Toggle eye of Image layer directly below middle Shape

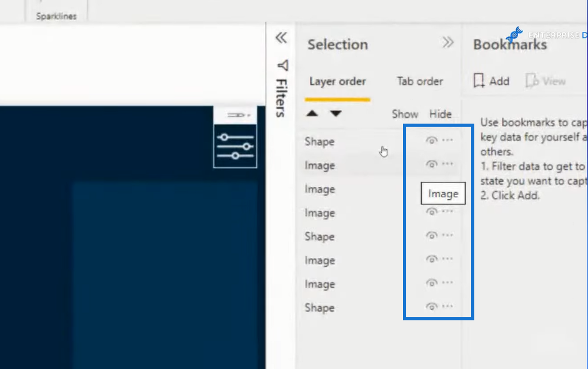[432, 259]
